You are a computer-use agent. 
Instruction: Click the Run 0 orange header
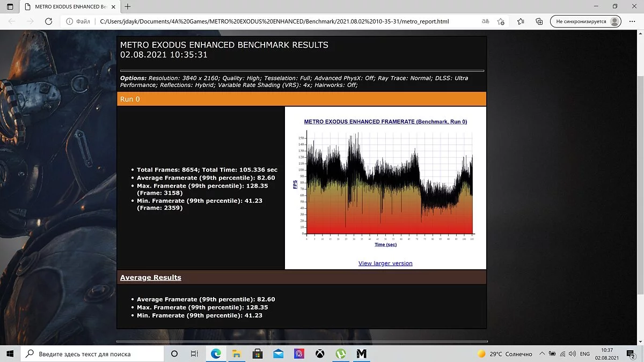tap(302, 99)
